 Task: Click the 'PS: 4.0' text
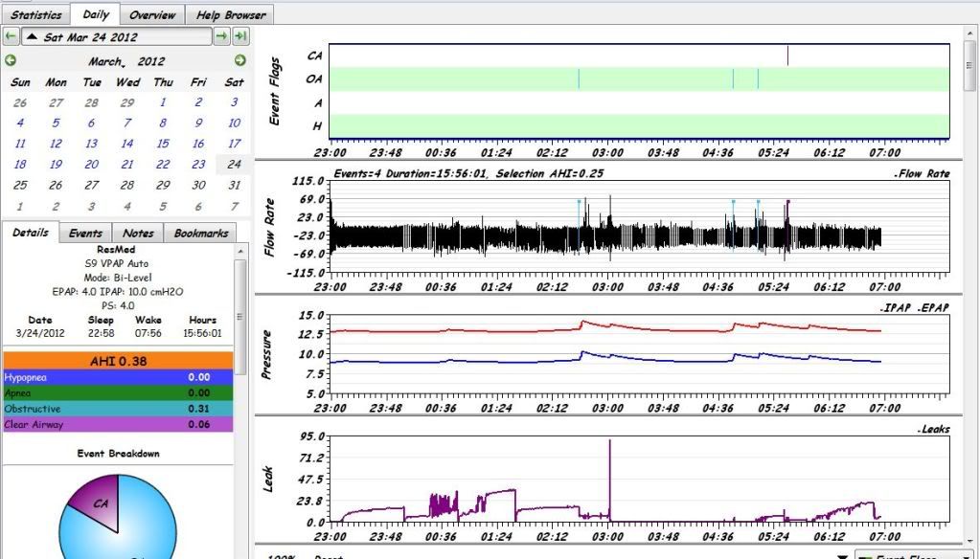[118, 305]
